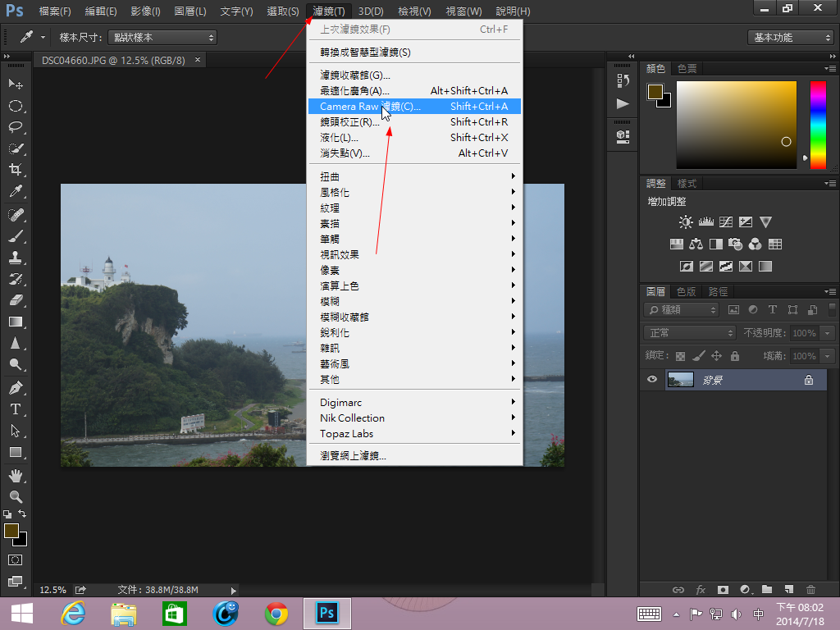
Task: Select the Elliptical Marquee tool
Action: (x=16, y=106)
